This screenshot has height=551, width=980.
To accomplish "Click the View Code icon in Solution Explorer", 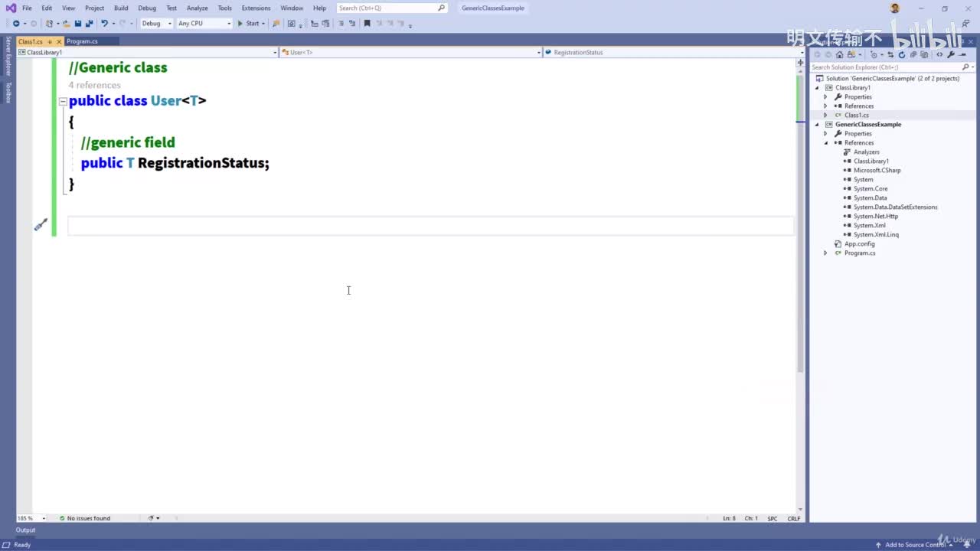I will pyautogui.click(x=939, y=54).
